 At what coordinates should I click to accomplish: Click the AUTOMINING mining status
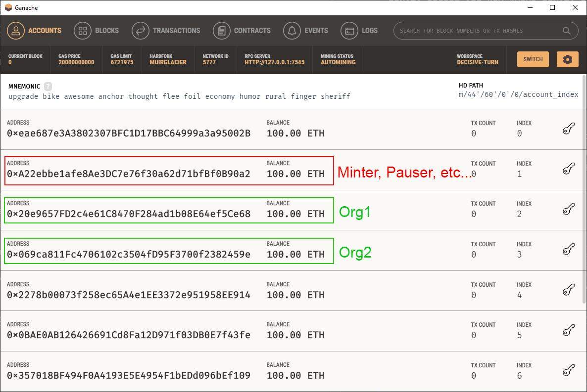point(338,62)
